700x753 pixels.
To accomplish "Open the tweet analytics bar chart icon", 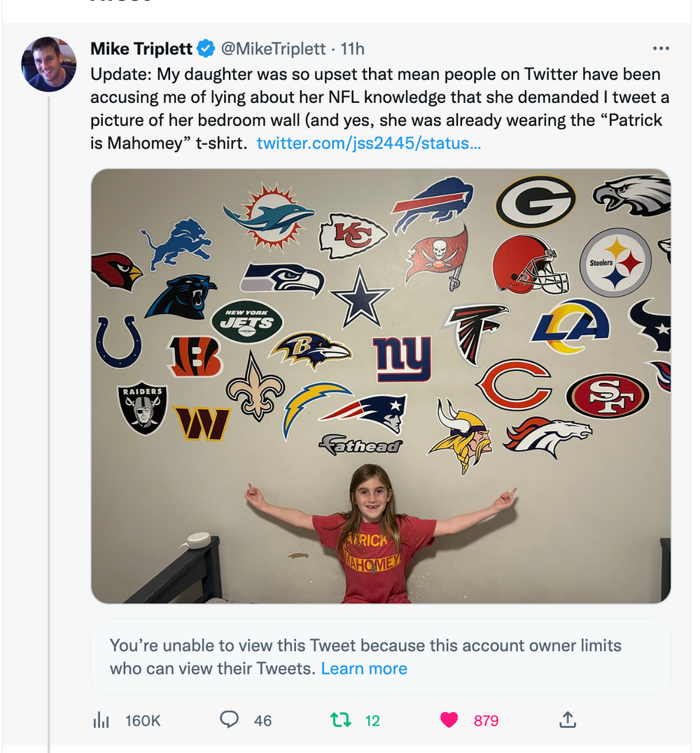I will click(101, 720).
